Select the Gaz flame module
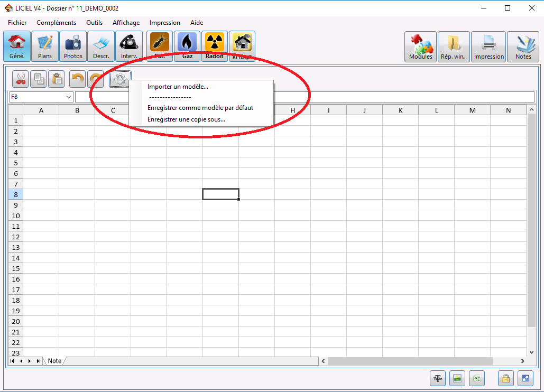Screen dimensions: 544x392 pos(187,46)
